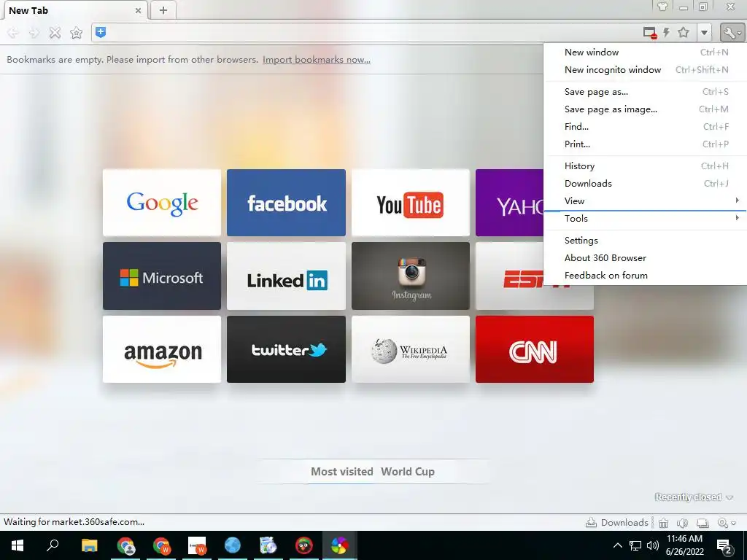This screenshot has height=560, width=747.
Task: Open the notification action center
Action: click(x=725, y=546)
